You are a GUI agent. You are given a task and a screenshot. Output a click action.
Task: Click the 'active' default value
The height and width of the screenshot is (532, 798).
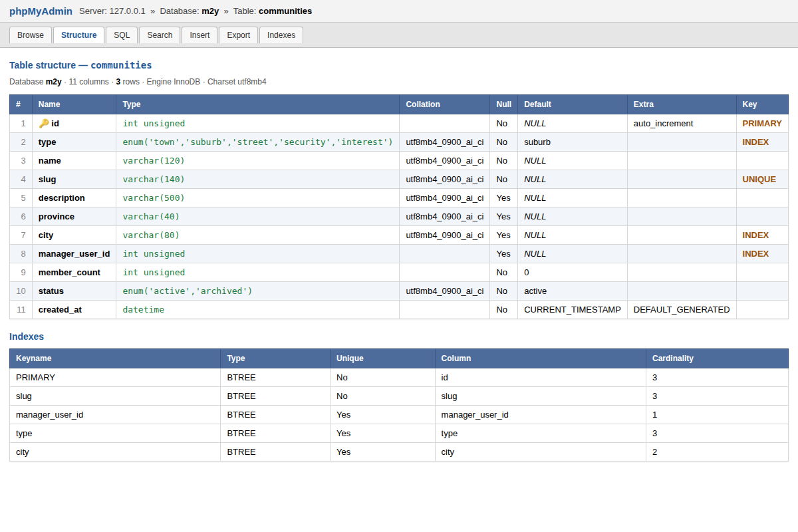pos(535,291)
